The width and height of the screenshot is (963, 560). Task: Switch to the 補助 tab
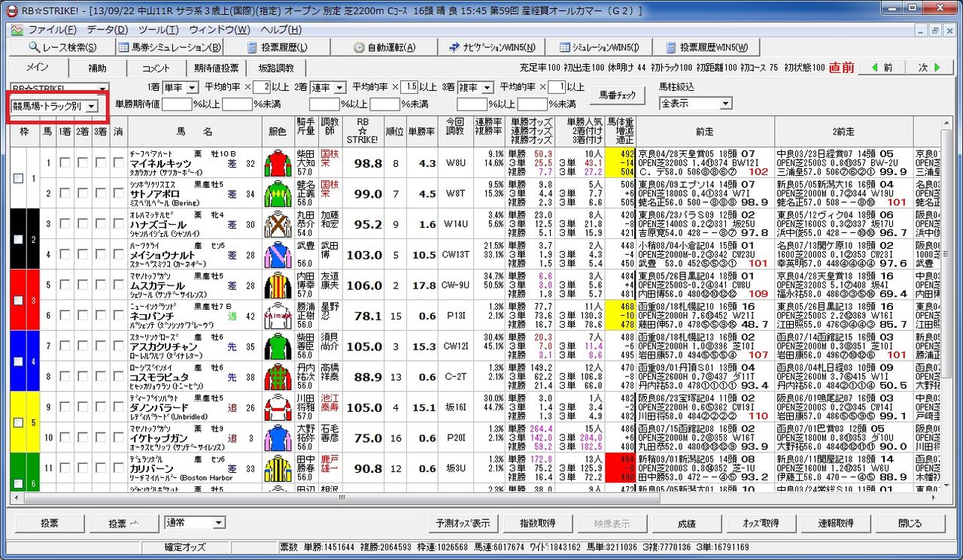(x=98, y=68)
